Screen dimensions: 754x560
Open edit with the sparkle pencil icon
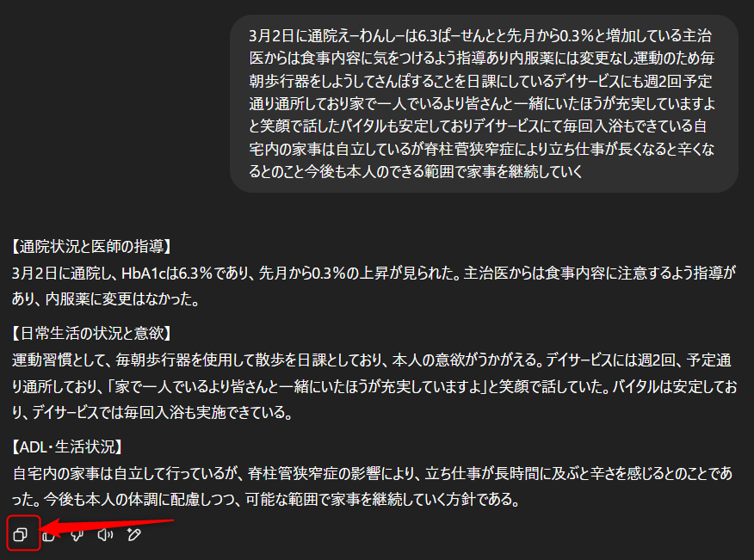tap(133, 534)
